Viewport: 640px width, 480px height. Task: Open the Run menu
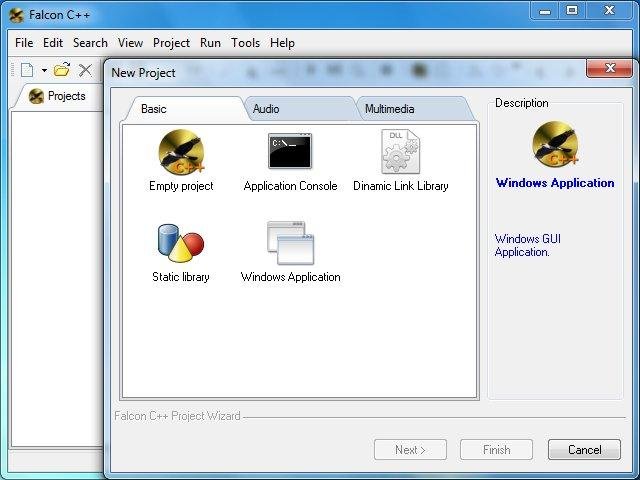coord(210,43)
